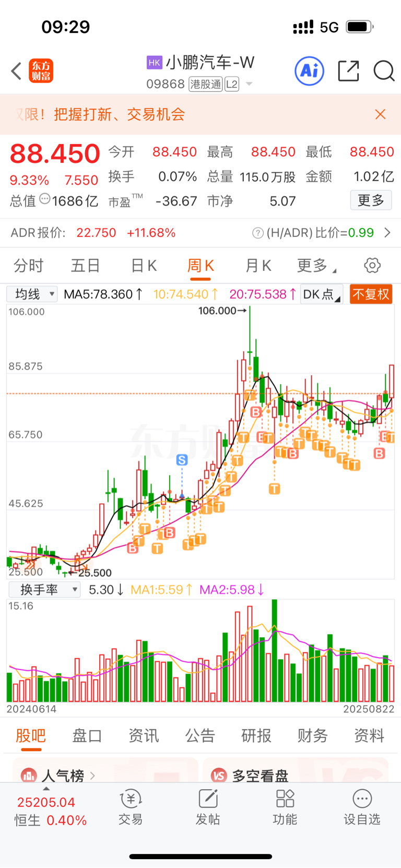This screenshot has width=401, height=868.
Task: Open the 换手率 indicator dropdown
Action: 44,590
